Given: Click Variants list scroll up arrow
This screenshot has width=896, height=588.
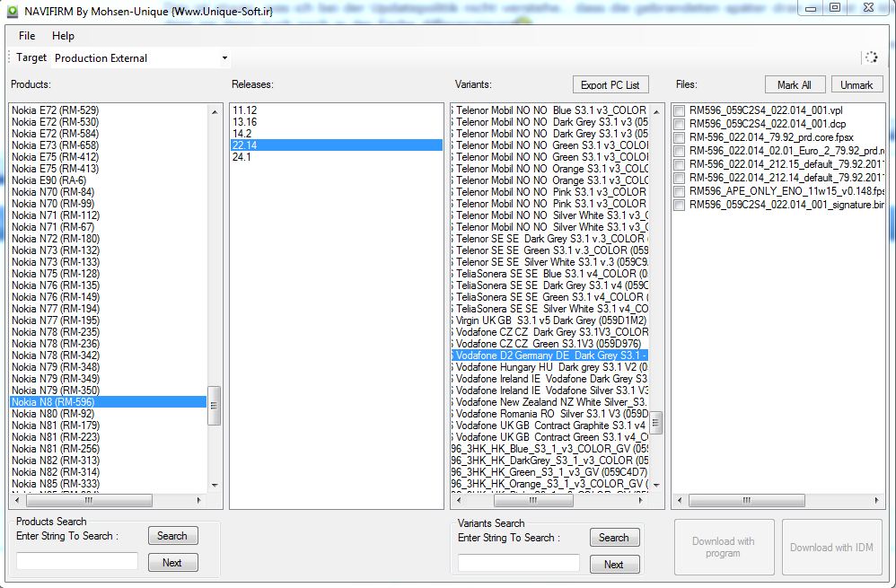Looking at the screenshot, I should (656, 111).
